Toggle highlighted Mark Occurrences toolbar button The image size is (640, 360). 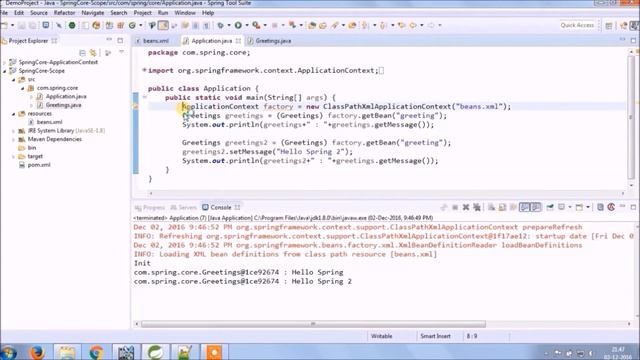pos(163,25)
